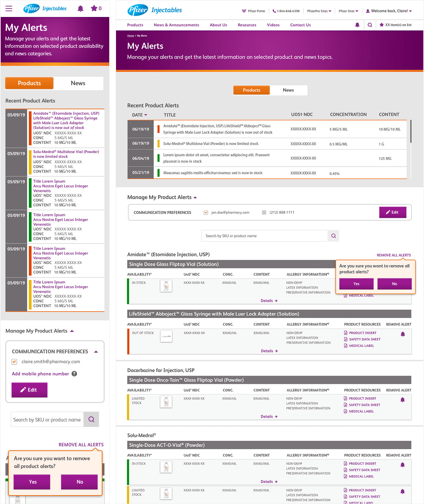
Task: Open product thumbnail in Amidate Fliptop Vial row
Action: [166, 286]
